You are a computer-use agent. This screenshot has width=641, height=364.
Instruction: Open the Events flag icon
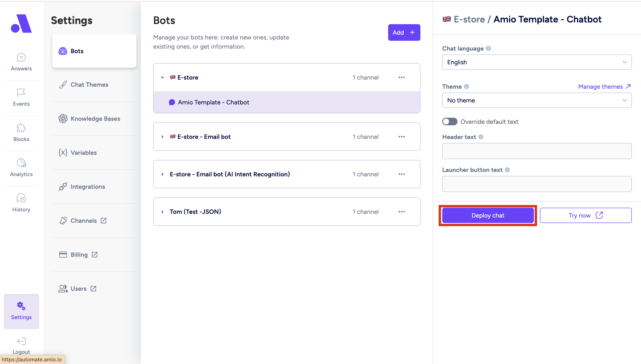(21, 93)
